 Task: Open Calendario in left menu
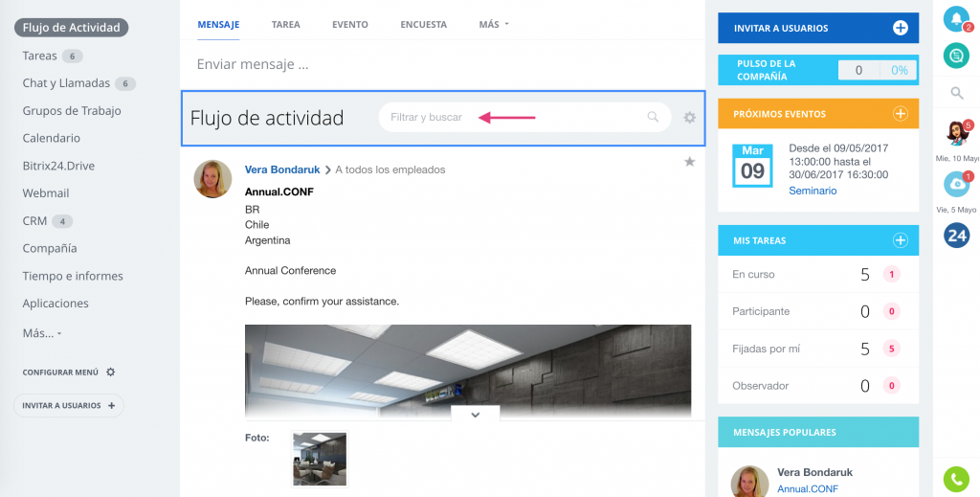tap(52, 138)
